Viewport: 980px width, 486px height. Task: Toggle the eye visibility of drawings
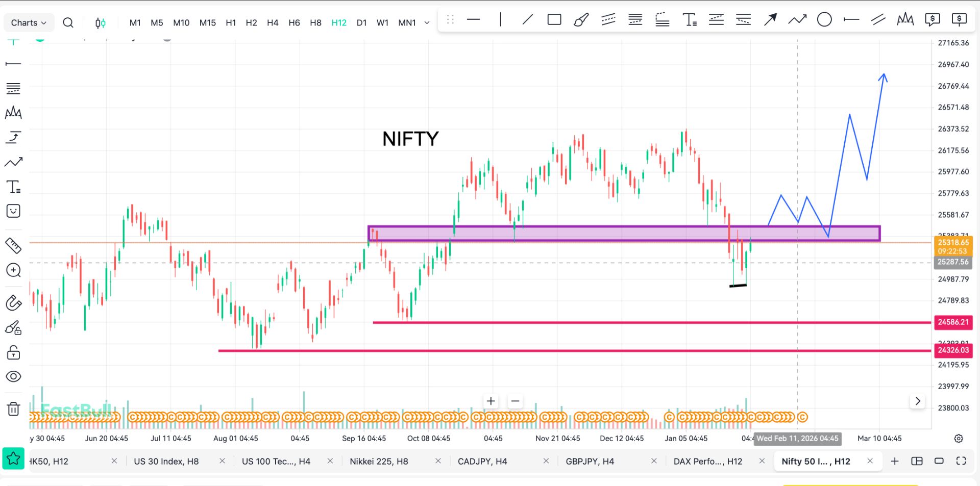pyautogui.click(x=13, y=376)
